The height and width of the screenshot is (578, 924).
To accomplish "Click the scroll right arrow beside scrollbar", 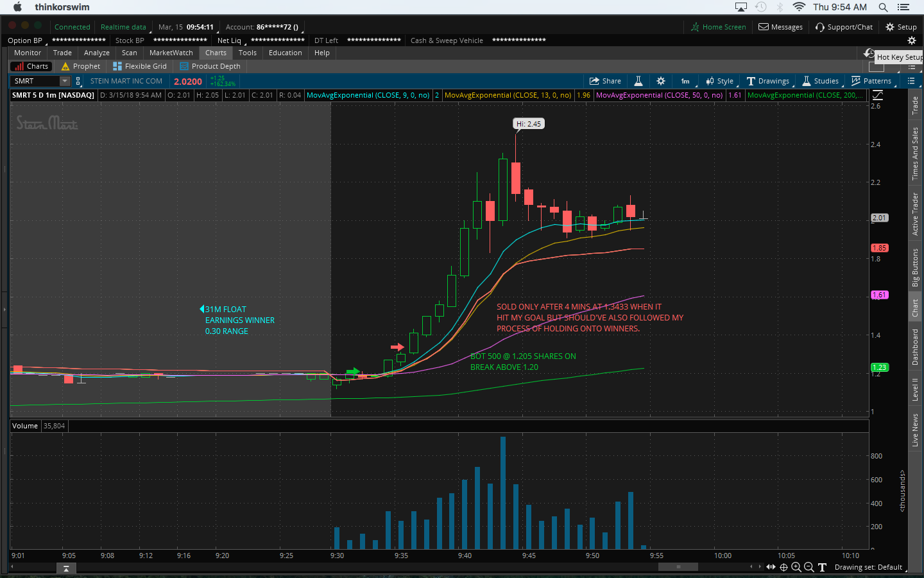I will 760,567.
